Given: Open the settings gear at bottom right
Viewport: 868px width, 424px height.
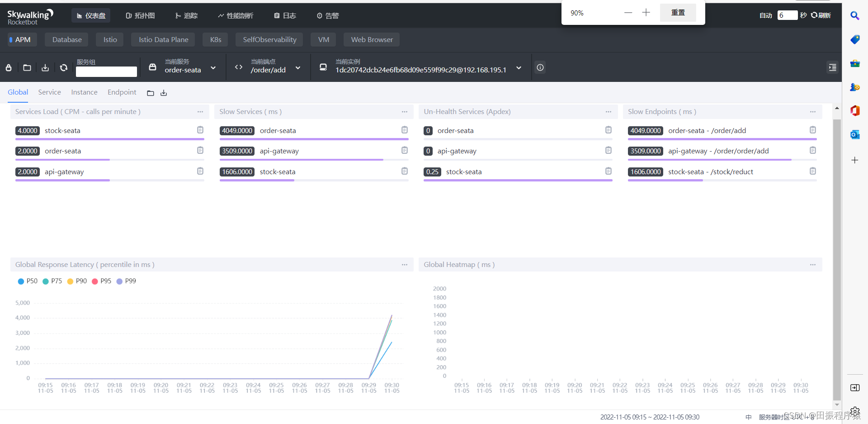Looking at the screenshot, I should point(855,411).
